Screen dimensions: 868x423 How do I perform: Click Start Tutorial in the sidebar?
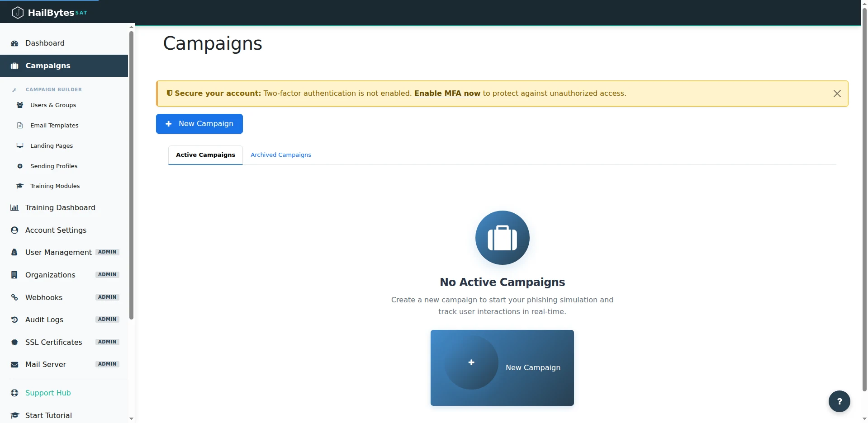[x=48, y=415]
